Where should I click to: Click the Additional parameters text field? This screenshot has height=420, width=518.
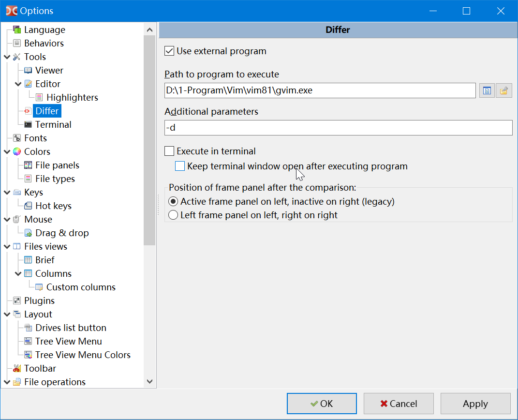click(338, 128)
